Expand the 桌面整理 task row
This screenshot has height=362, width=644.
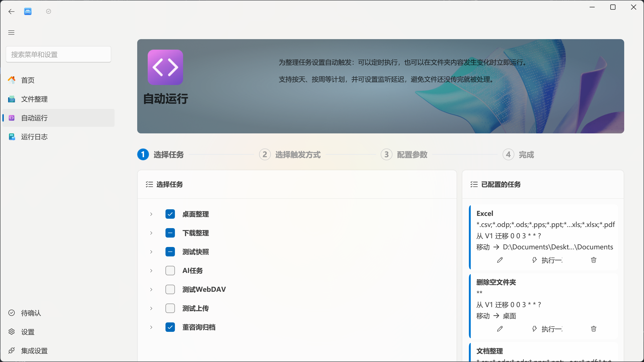(151, 214)
